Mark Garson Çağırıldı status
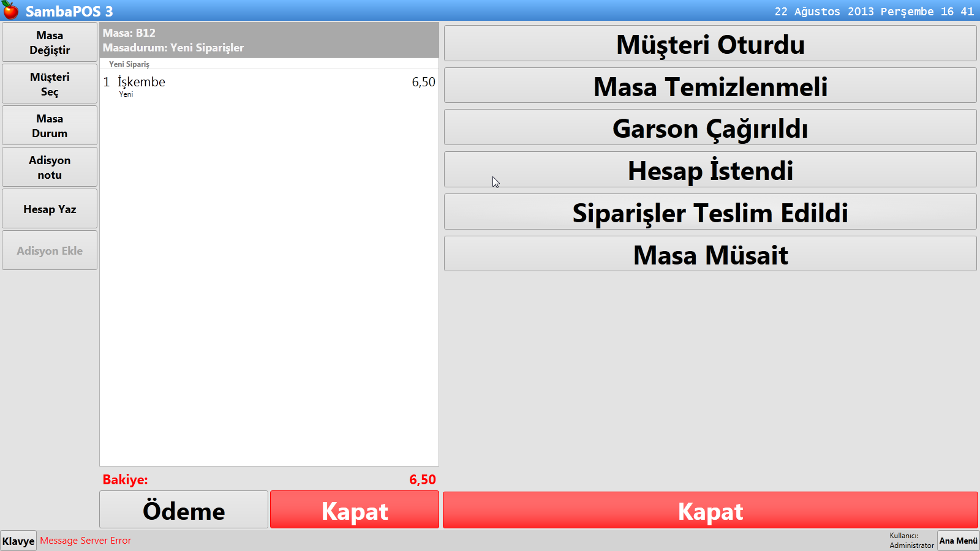The image size is (980, 551). point(709,127)
